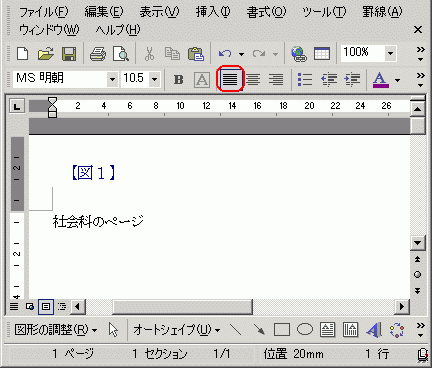
Task: Apply font color with A icon
Action: tap(381, 80)
